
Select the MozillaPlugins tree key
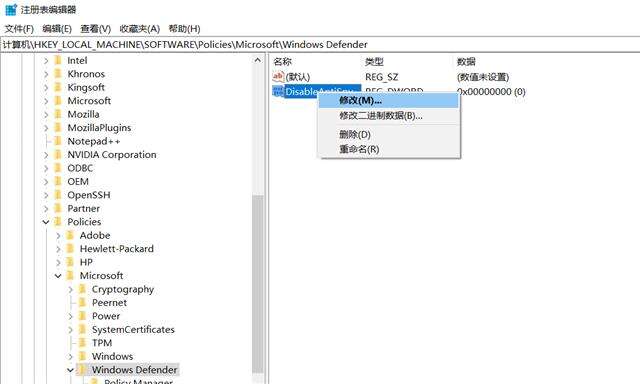click(x=99, y=128)
